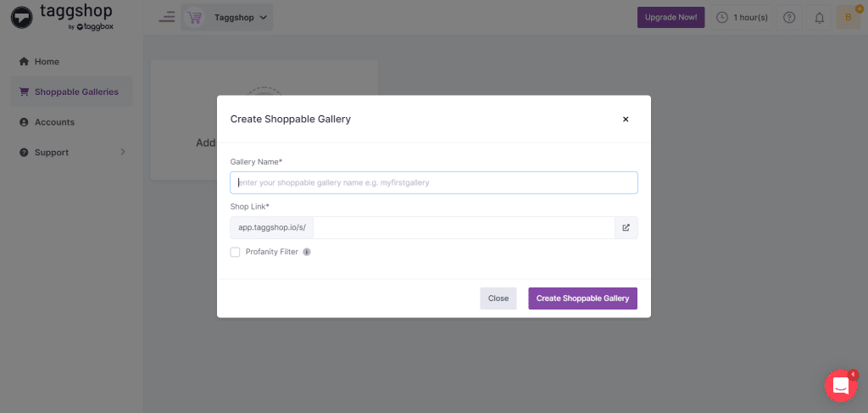Open the user profile avatar
Screen dimensions: 868x413
pos(848,18)
